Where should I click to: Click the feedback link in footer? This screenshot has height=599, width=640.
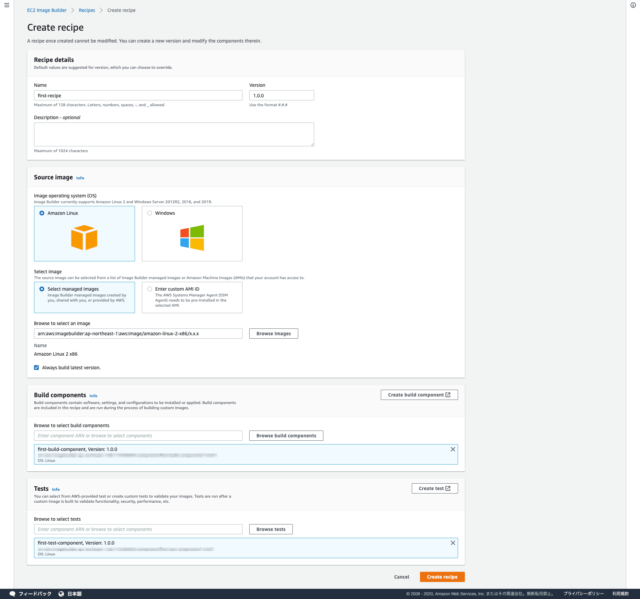(35, 594)
